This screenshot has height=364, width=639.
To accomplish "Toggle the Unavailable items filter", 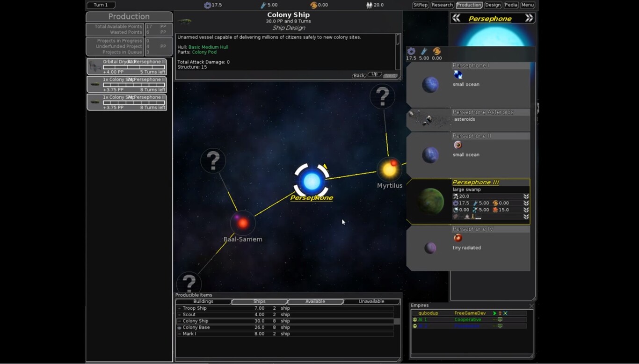I will (x=371, y=302).
